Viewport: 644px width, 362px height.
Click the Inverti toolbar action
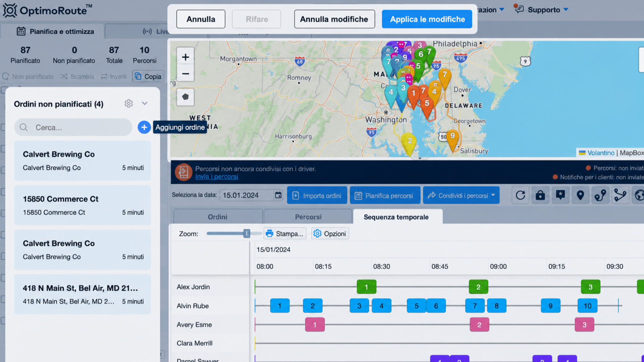click(114, 76)
